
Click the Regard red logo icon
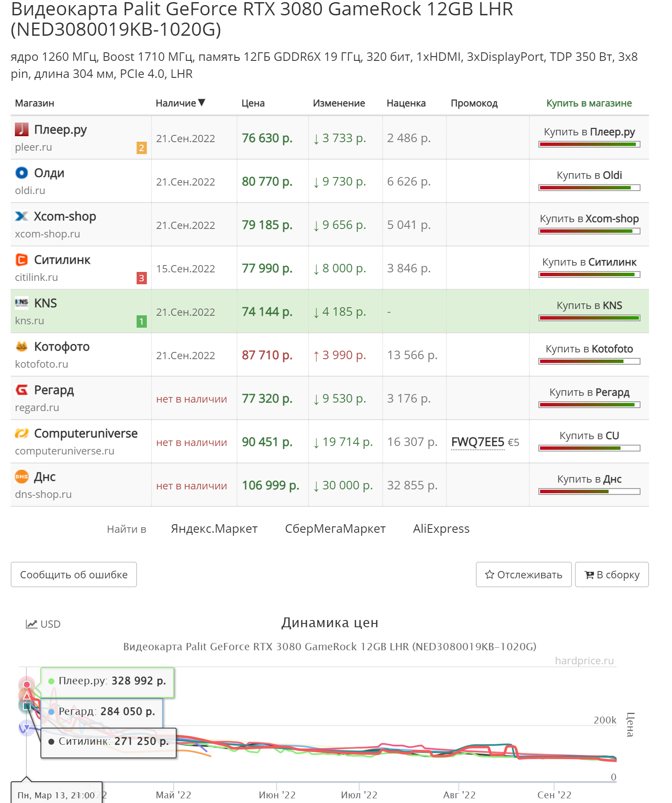coord(22,390)
